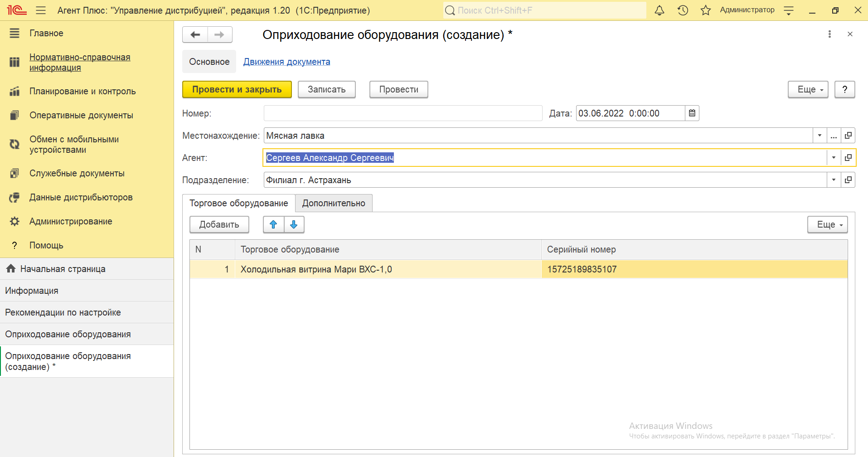The image size is (868, 457).
Task: Open the history clock icon
Action: click(x=683, y=10)
